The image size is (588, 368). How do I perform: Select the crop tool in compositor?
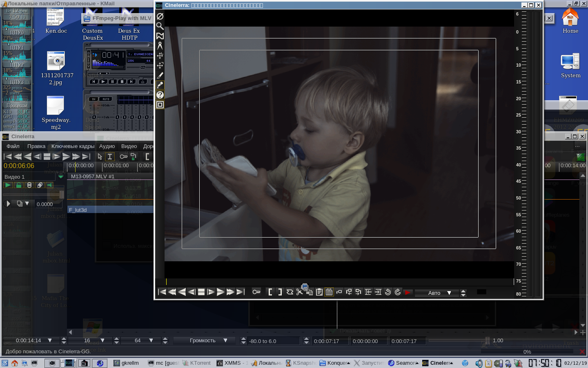pos(160,75)
